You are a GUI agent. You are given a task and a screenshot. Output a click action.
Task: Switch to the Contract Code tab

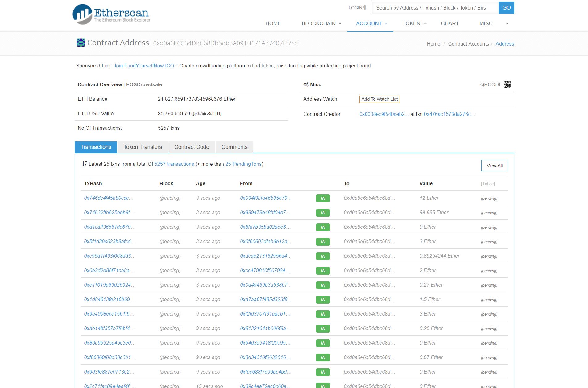(x=192, y=147)
